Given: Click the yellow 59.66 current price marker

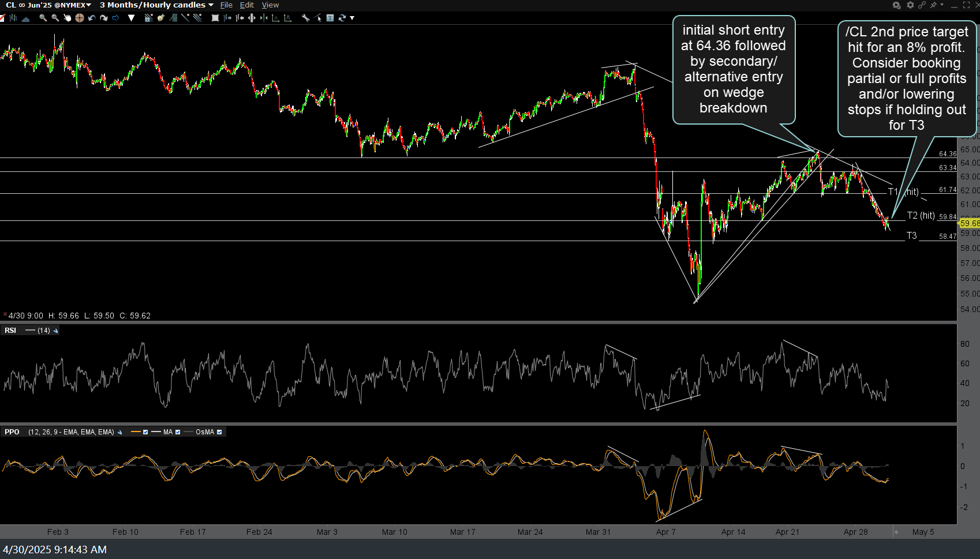Looking at the screenshot, I should [970, 223].
